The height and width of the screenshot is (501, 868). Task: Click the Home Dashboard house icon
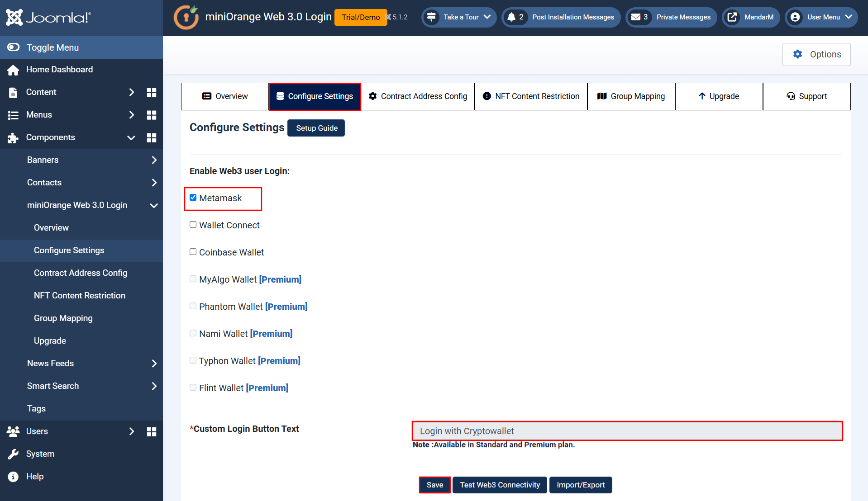pyautogui.click(x=13, y=70)
